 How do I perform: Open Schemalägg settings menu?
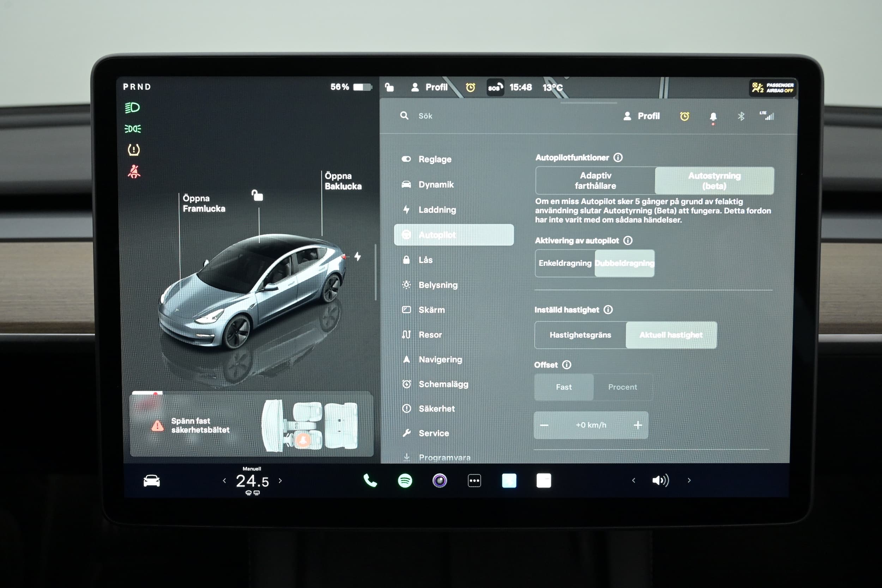pyautogui.click(x=454, y=384)
